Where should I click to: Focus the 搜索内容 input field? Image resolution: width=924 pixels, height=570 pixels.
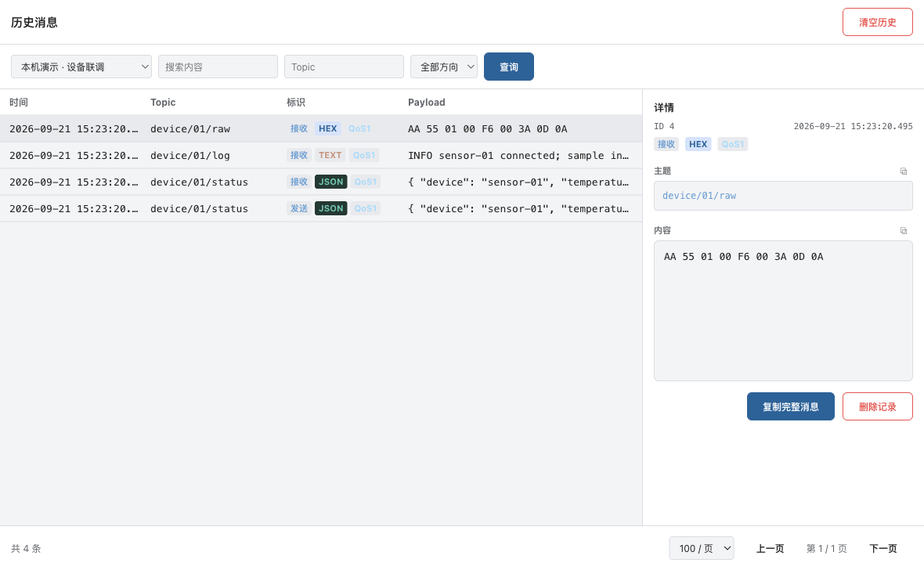tap(218, 67)
